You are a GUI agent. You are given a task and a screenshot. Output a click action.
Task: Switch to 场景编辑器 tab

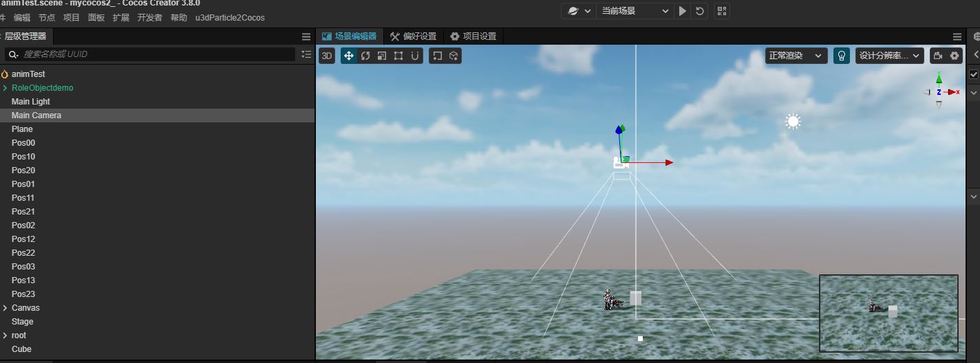[350, 36]
